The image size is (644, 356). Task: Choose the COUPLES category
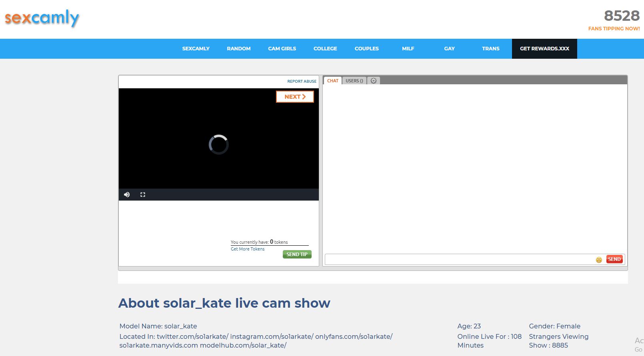(x=367, y=49)
